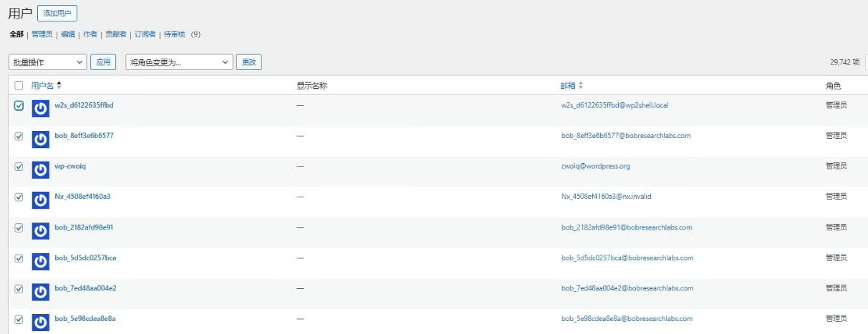Click avatar icon of bob_5e98cdea8e8a
The image size is (868, 334).
pos(41,323)
